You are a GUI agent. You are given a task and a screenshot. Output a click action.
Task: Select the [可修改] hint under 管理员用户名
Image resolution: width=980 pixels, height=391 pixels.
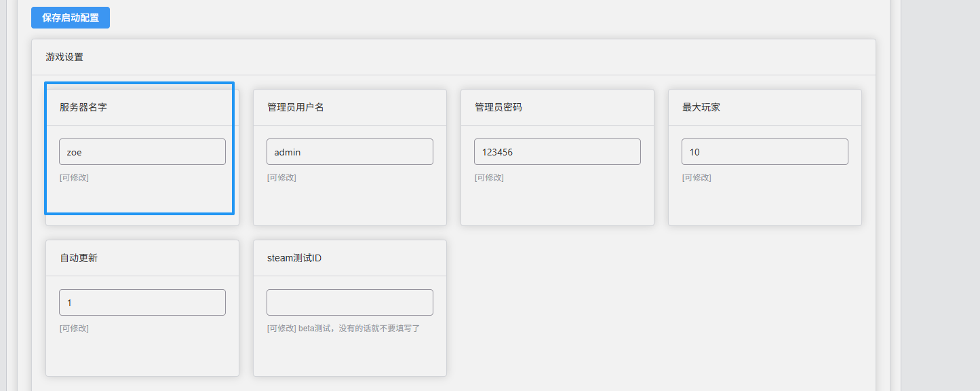point(281,178)
